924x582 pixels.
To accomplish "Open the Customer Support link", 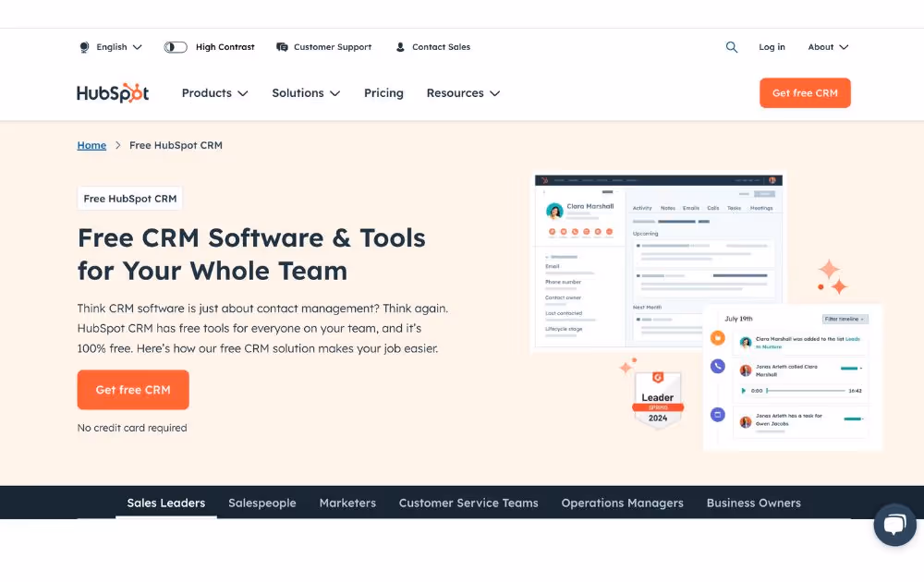I will click(333, 47).
